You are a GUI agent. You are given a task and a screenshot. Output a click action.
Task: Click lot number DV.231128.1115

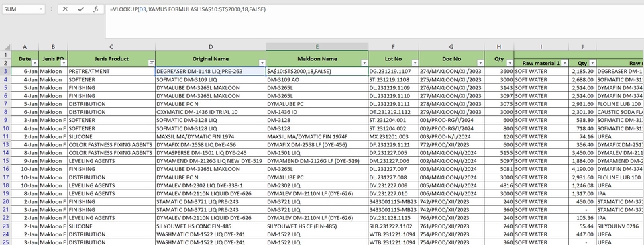[x=394, y=218]
